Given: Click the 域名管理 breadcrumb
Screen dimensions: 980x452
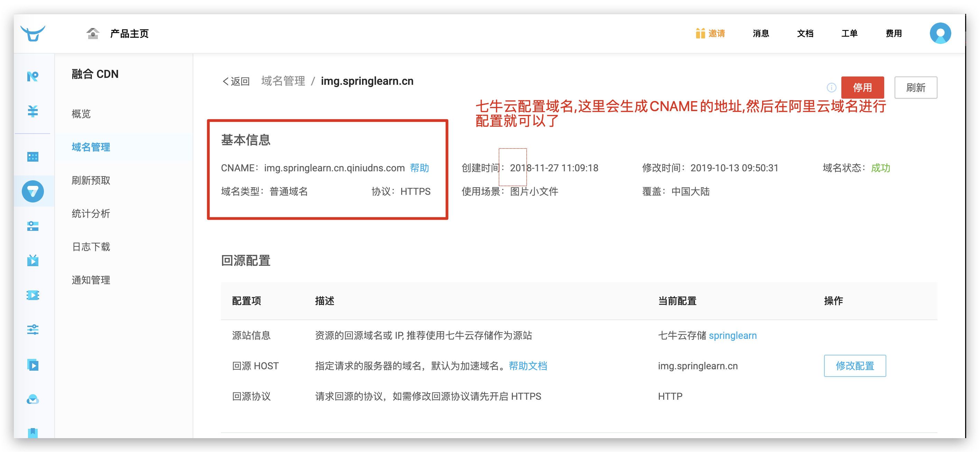Looking at the screenshot, I should (283, 81).
